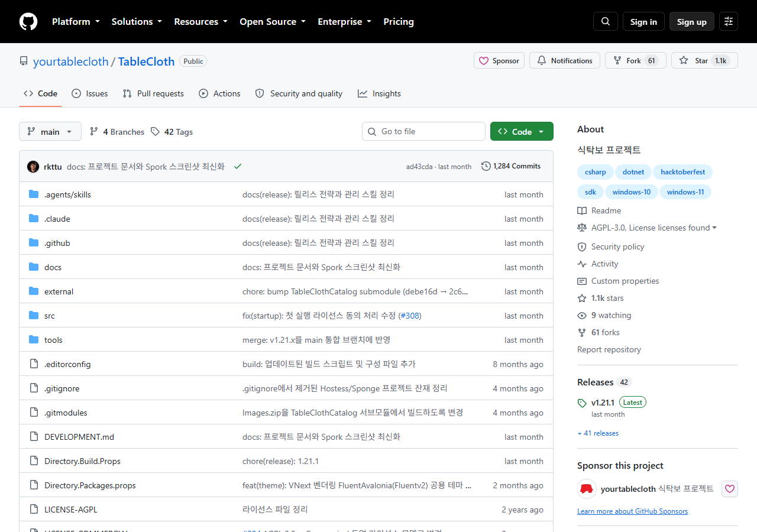Open the 1,284 Commits history
The height and width of the screenshot is (532, 757).
(x=511, y=166)
